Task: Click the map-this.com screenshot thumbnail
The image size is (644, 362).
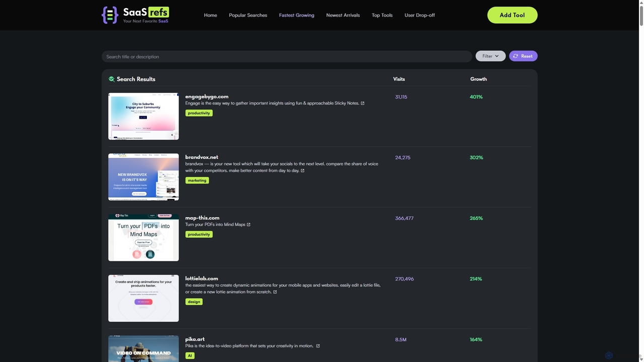Action: tap(143, 237)
